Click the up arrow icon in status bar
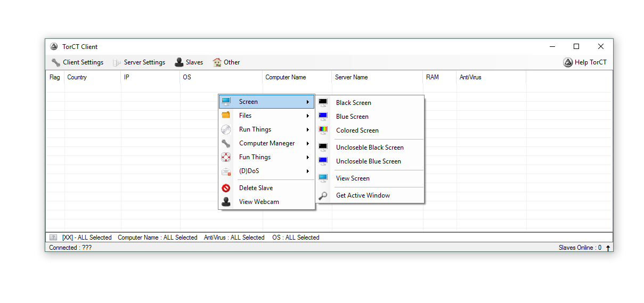The width and height of the screenshot is (644, 303). [x=608, y=248]
